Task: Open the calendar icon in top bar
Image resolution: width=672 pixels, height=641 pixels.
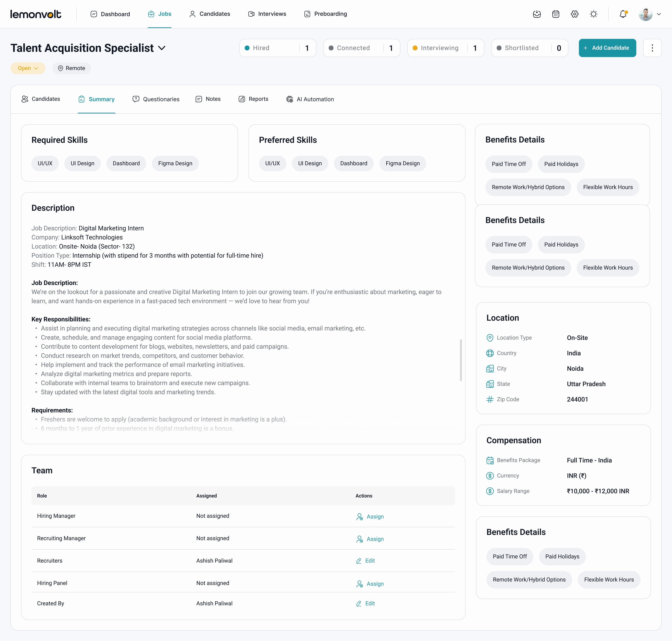Action: 556,14
